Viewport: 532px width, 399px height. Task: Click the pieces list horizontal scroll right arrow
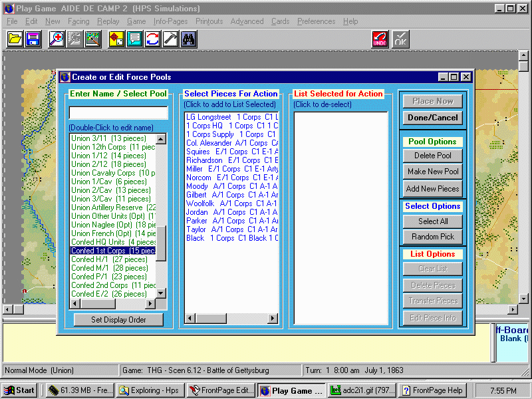coord(272,319)
